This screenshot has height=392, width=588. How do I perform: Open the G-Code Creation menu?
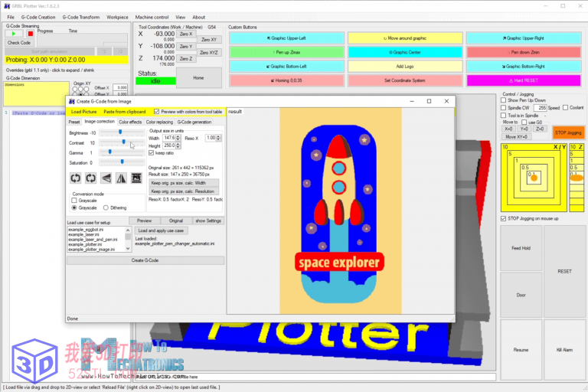(x=38, y=18)
